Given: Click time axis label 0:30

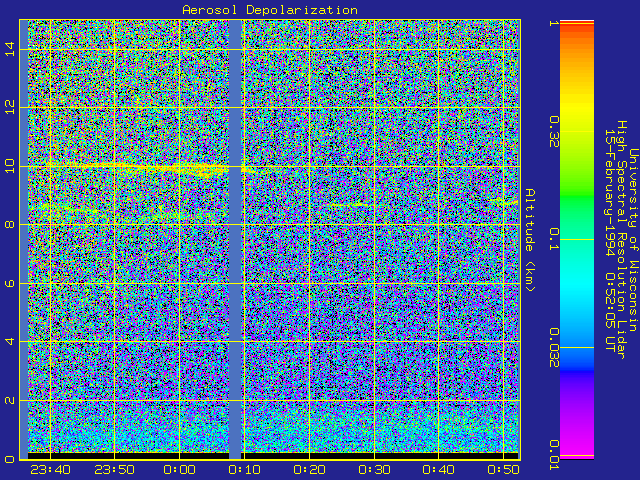Looking at the screenshot, I should [x=374, y=470].
